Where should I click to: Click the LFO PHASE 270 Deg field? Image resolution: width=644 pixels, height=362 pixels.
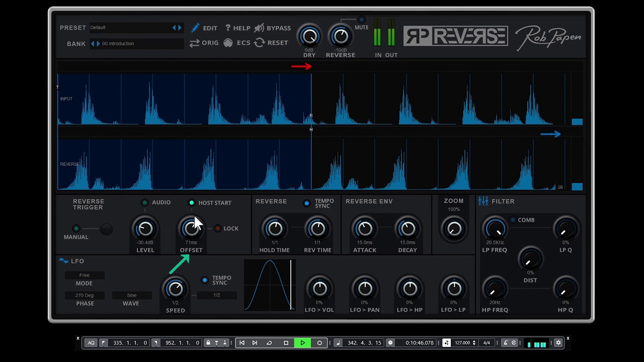pos(85,296)
